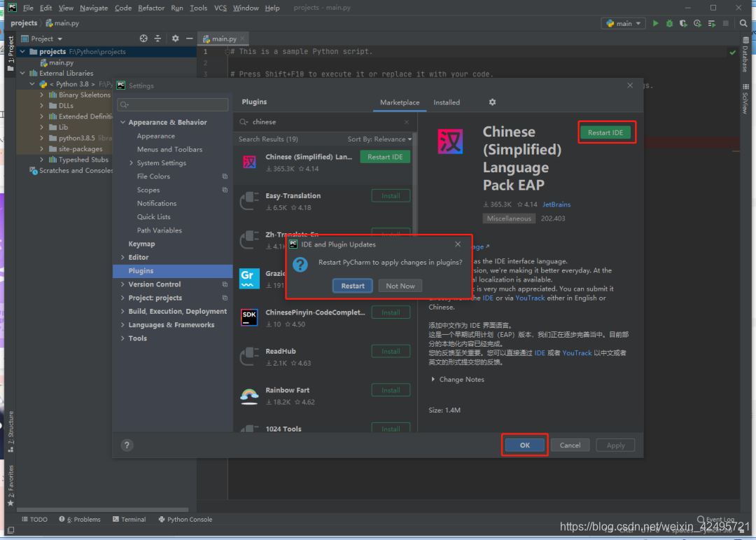This screenshot has width=756, height=540.
Task: Open Project panel gear options
Action: [176, 39]
